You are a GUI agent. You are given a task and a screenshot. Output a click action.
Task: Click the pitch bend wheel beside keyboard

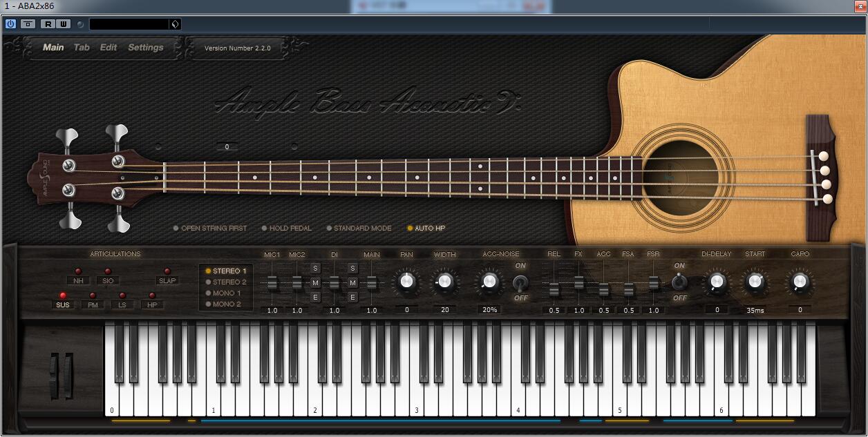point(55,376)
